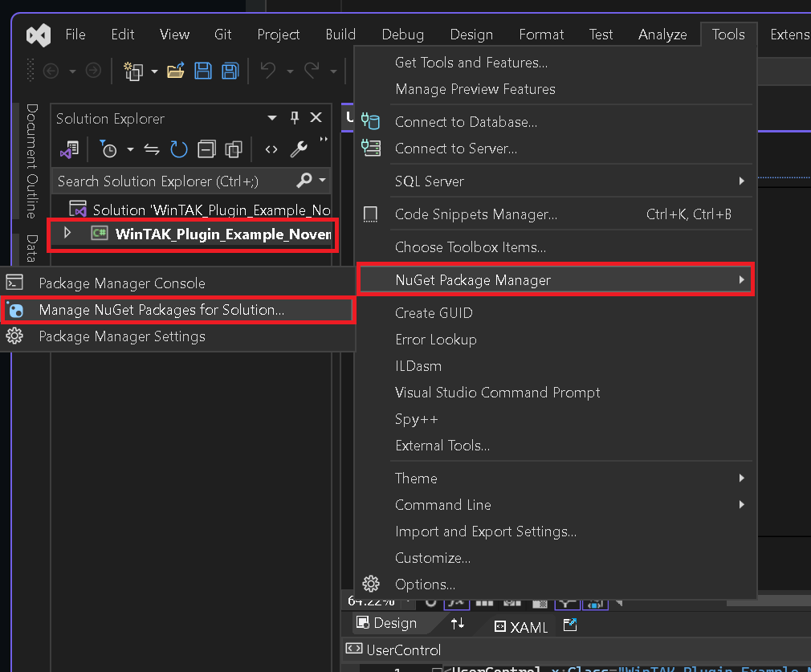Open the File menu
The image size is (811, 672).
click(x=75, y=35)
